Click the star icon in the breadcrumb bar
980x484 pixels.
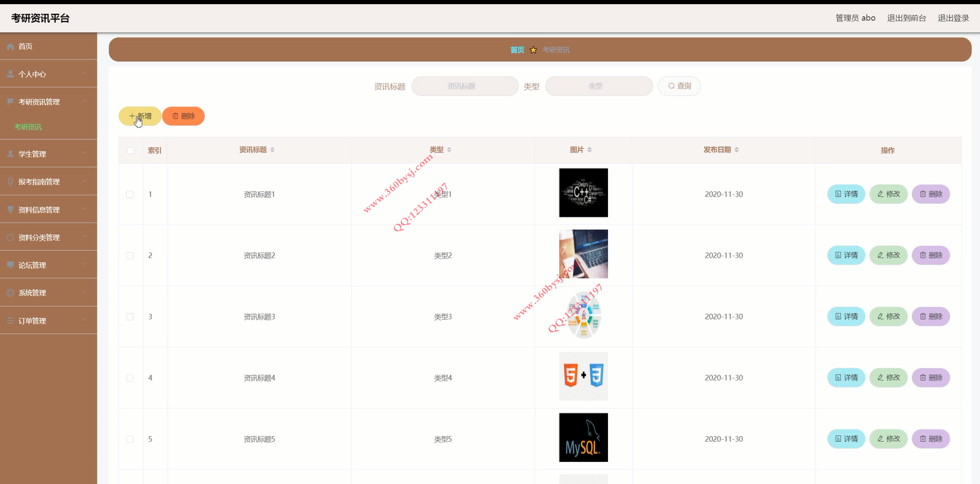(x=533, y=50)
